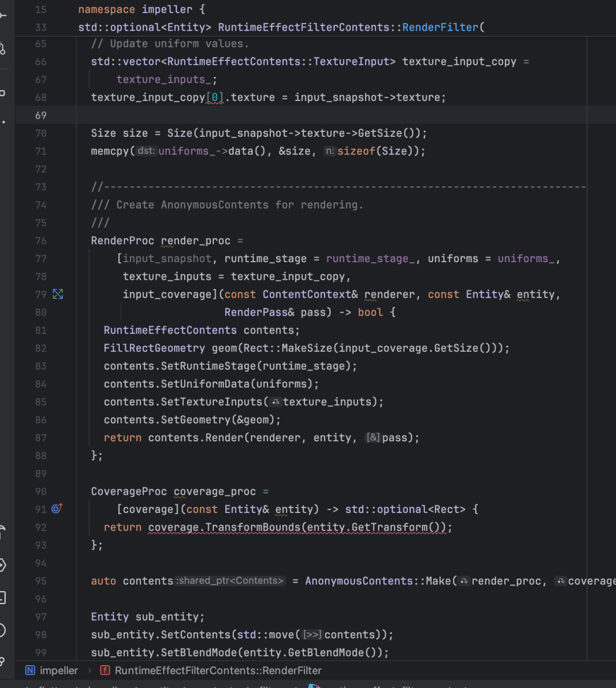Click the override marker icon on line 91
Viewport: 616px width, 688px height.
coord(57,508)
